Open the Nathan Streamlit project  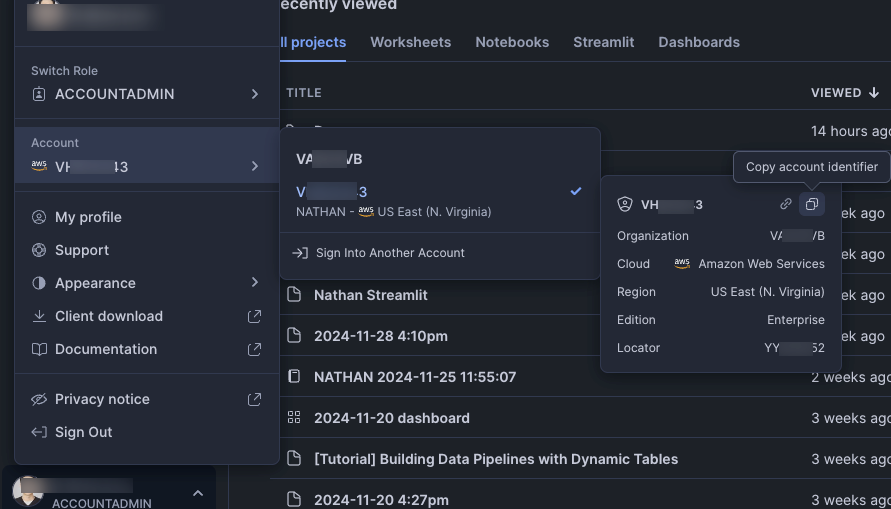tap(370, 295)
